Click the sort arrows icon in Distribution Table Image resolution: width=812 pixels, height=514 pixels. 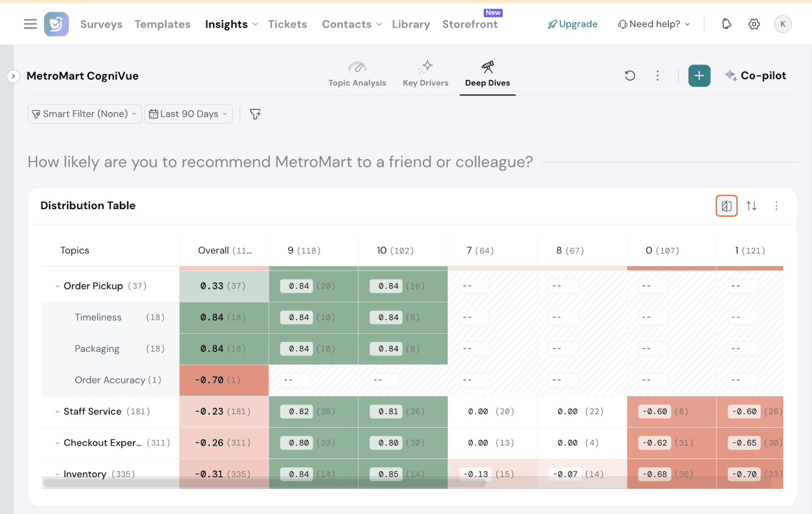[x=751, y=205]
